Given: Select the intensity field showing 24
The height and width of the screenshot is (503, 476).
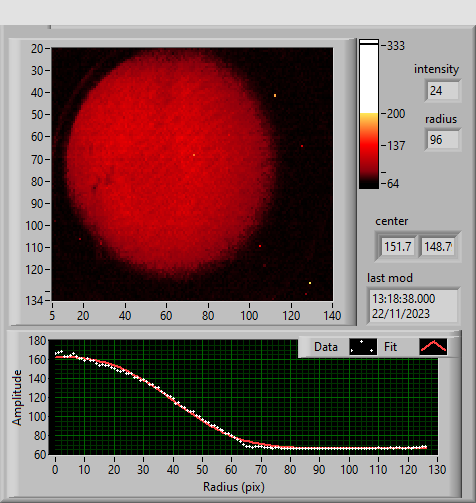Looking at the screenshot, I should tap(443, 91).
